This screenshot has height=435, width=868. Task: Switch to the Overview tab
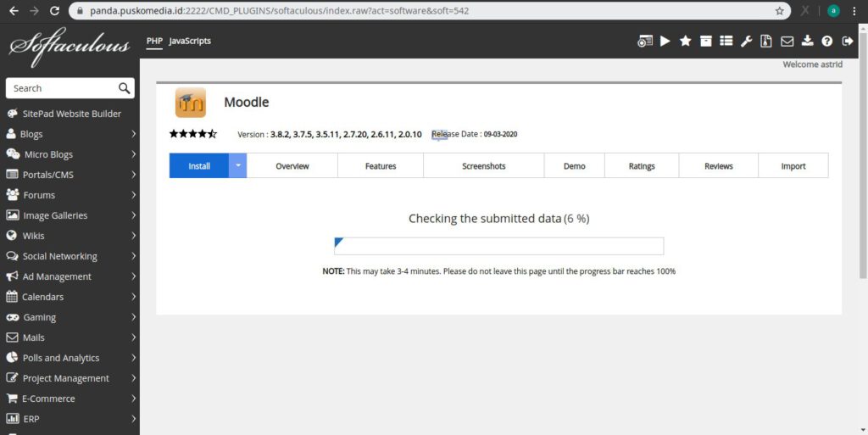(x=292, y=165)
